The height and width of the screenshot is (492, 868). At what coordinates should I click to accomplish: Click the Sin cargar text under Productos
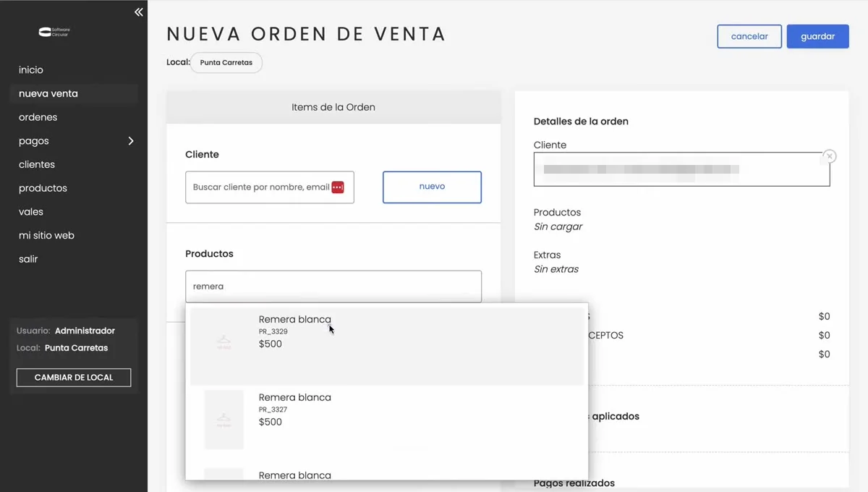point(558,226)
